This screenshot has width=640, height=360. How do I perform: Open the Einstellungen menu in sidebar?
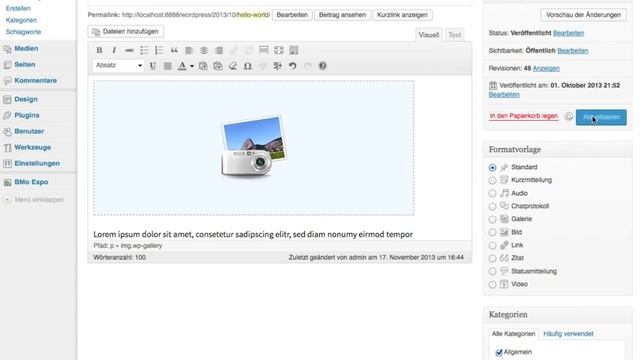click(38, 163)
